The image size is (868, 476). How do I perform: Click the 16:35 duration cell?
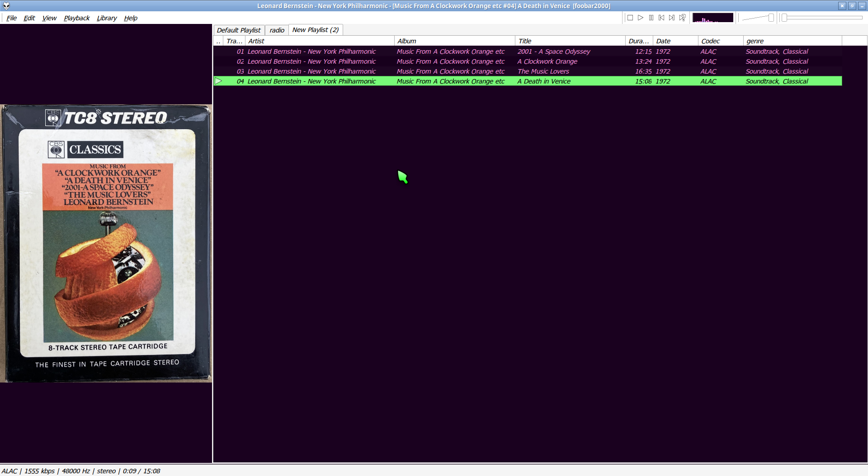click(x=643, y=71)
